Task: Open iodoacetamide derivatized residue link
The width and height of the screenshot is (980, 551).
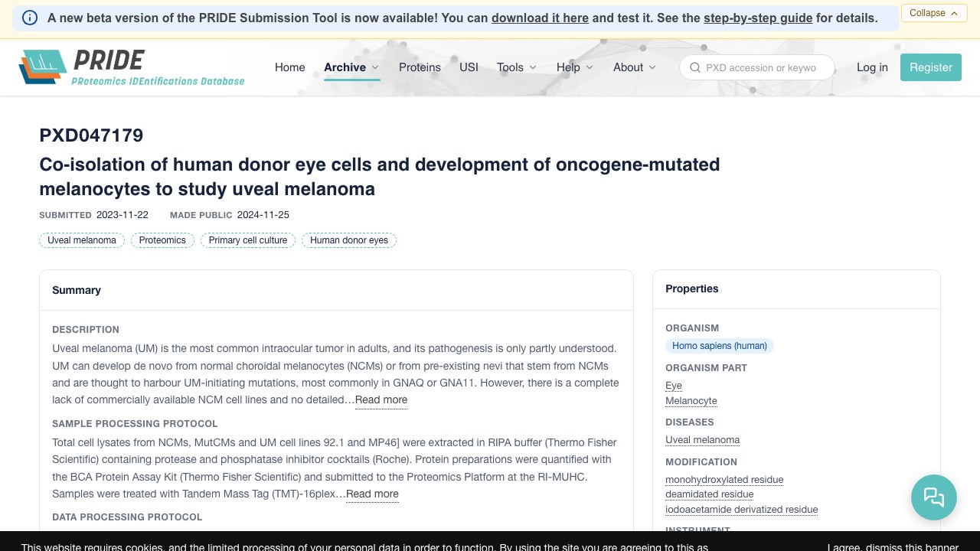Action: coord(742,510)
